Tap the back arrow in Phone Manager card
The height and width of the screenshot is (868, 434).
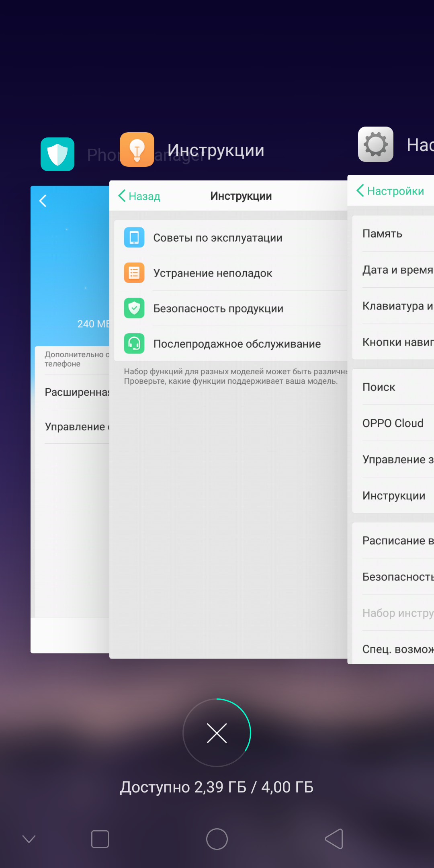pos(43,201)
